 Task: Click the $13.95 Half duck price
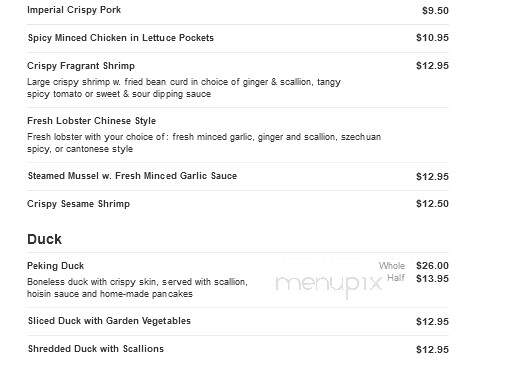[x=432, y=278]
